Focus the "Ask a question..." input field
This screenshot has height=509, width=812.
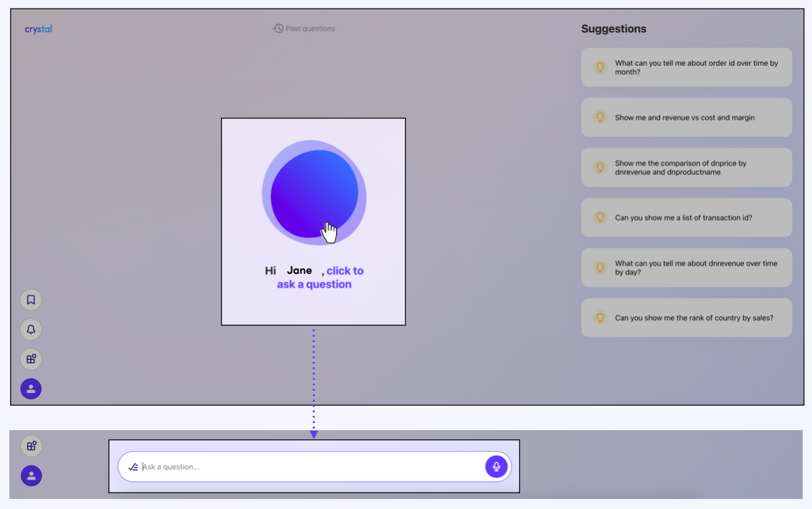(308, 467)
